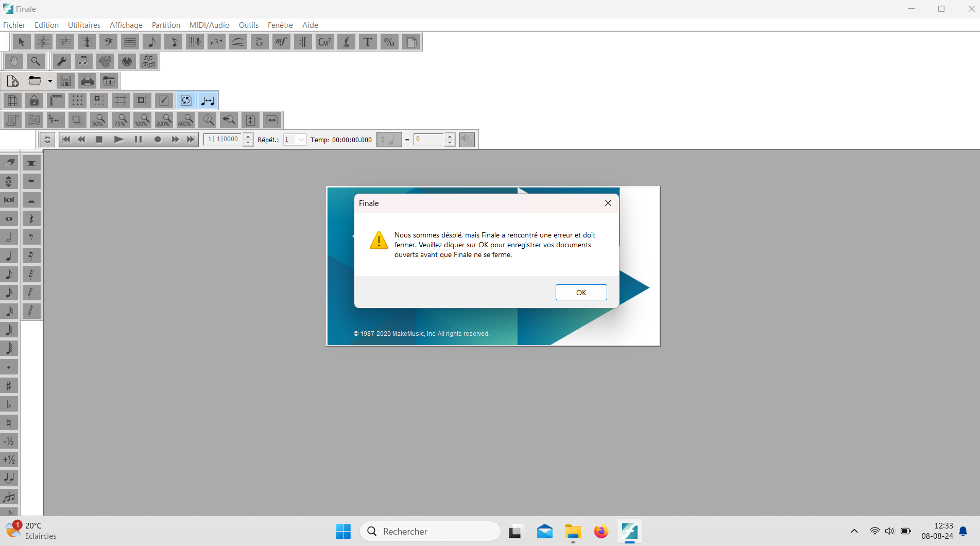Screen dimensions: 980x546
Task: Open the dropdown arrow next to Open folder
Action: tap(50, 81)
